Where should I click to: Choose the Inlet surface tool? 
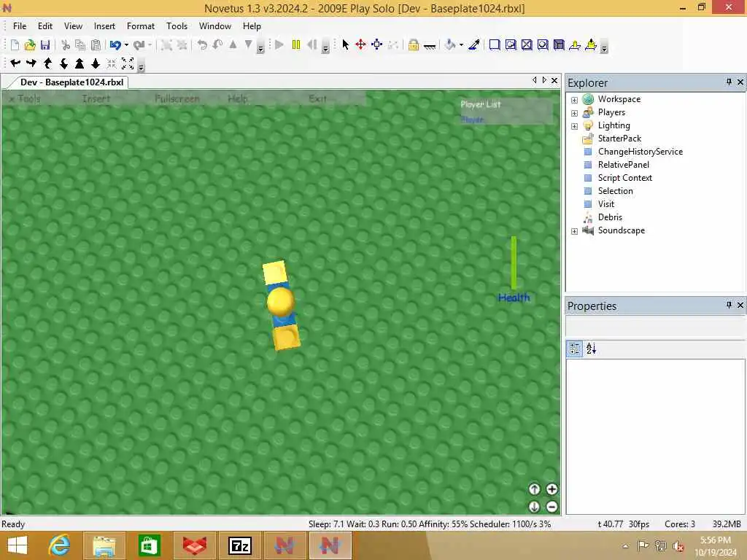click(x=559, y=44)
